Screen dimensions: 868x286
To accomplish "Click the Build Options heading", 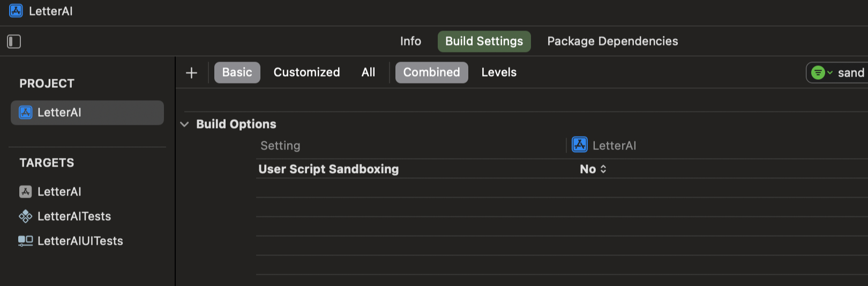I will point(236,124).
